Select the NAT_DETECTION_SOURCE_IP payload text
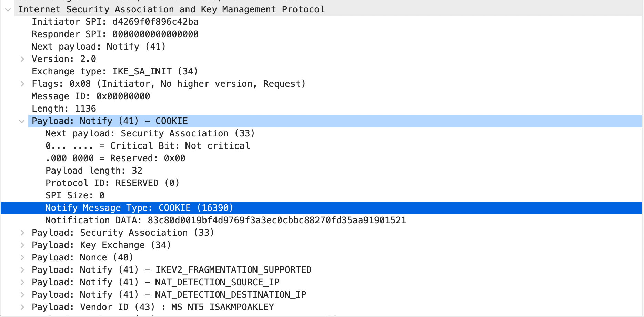 pos(155,283)
